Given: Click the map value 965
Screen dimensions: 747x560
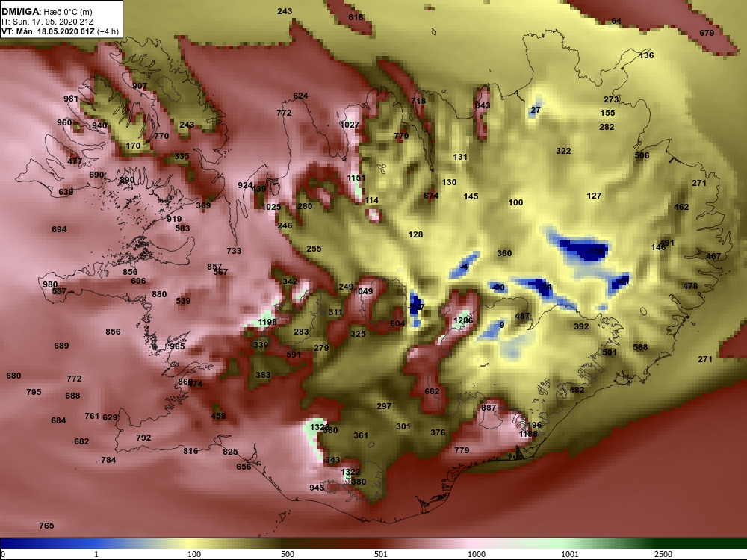Looking at the screenshot, I should [177, 346].
